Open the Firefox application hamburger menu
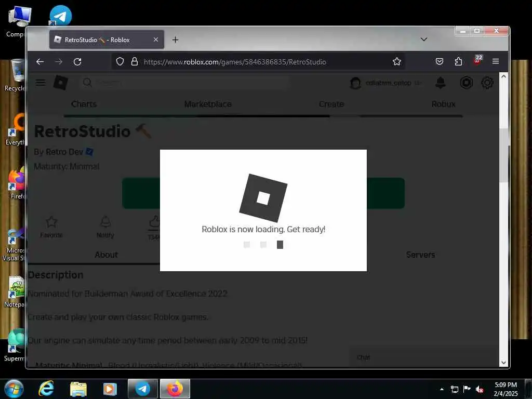The width and height of the screenshot is (532, 399). pos(495,62)
